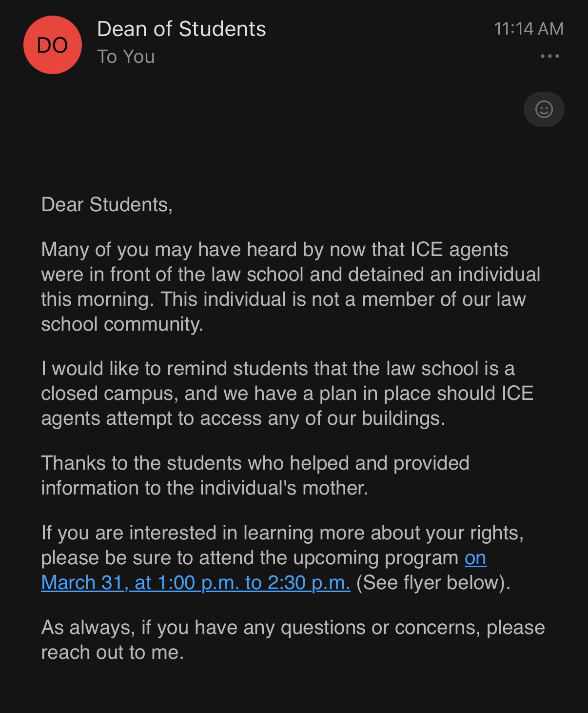Click the underlined "on" link text
The height and width of the screenshot is (713, 588).
pos(475,558)
